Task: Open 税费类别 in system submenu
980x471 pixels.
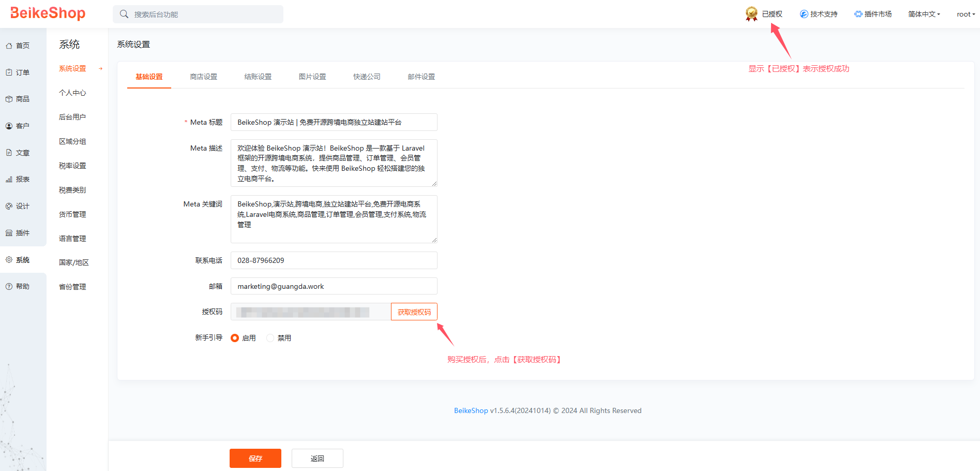Action: coord(72,190)
